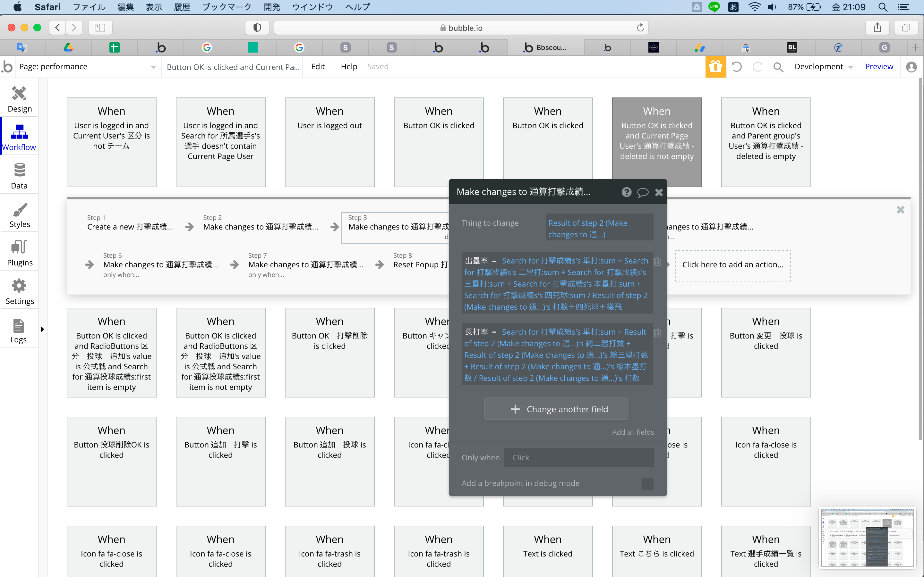Open the Edit menu in Bubble
This screenshot has height=577, width=924.
click(x=317, y=67)
